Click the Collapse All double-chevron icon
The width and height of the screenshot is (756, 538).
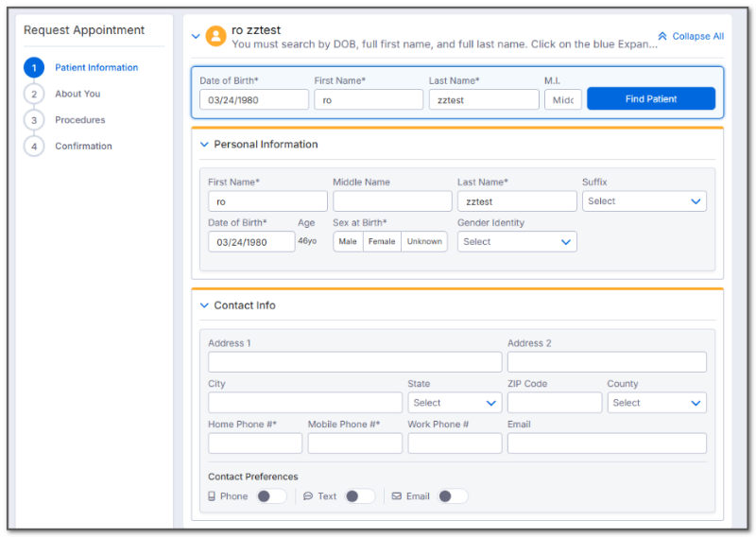(x=662, y=36)
